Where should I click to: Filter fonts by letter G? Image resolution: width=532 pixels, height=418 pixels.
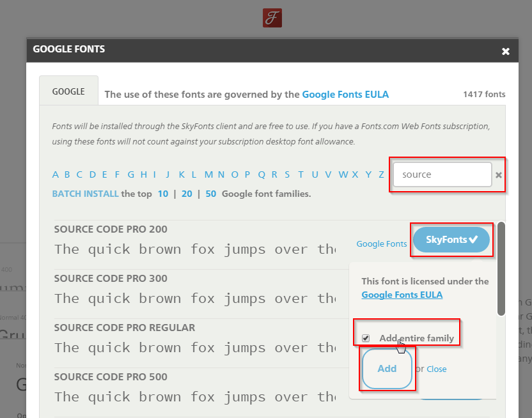(131, 174)
